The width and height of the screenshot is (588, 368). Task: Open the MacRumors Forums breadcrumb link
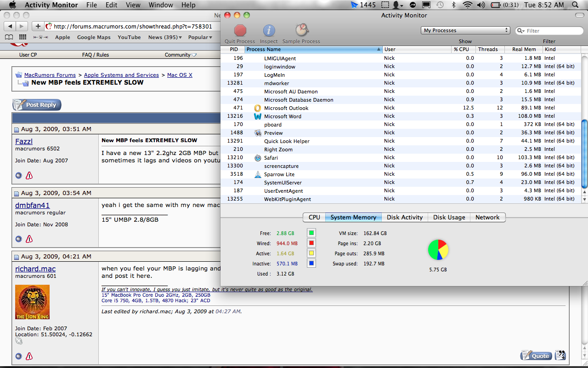point(50,75)
